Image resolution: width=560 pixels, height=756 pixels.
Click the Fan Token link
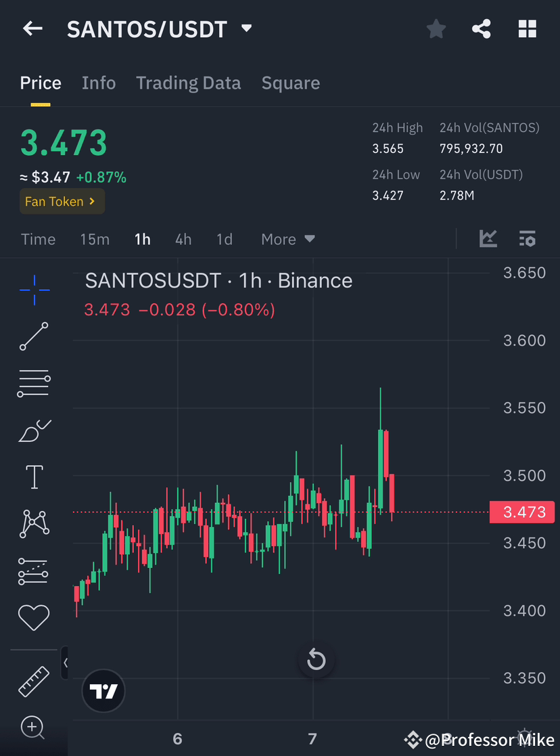(62, 201)
